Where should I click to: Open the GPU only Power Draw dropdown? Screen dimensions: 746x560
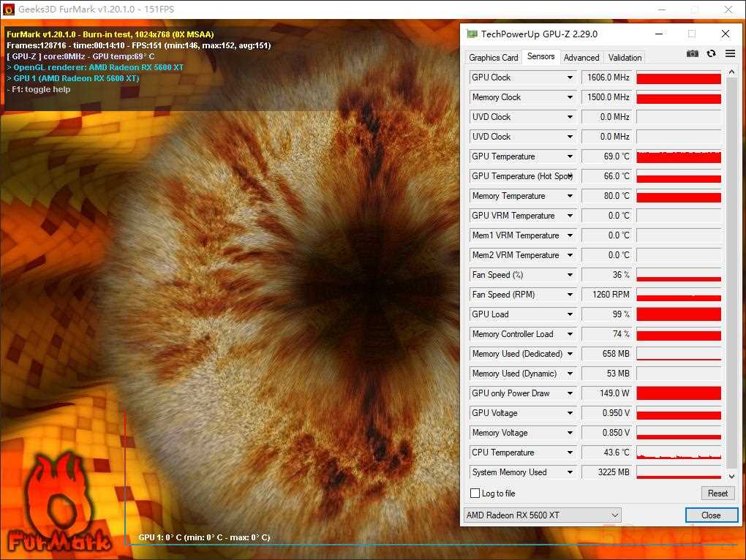[x=570, y=393]
